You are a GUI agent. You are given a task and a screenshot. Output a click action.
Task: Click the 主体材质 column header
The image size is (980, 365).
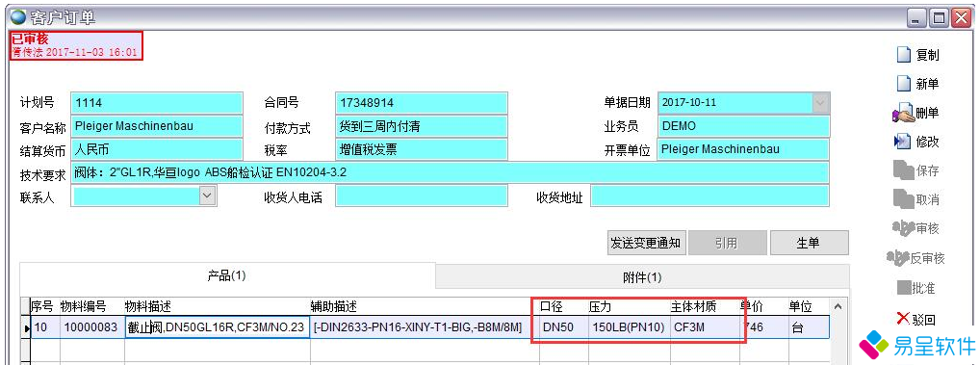(704, 306)
